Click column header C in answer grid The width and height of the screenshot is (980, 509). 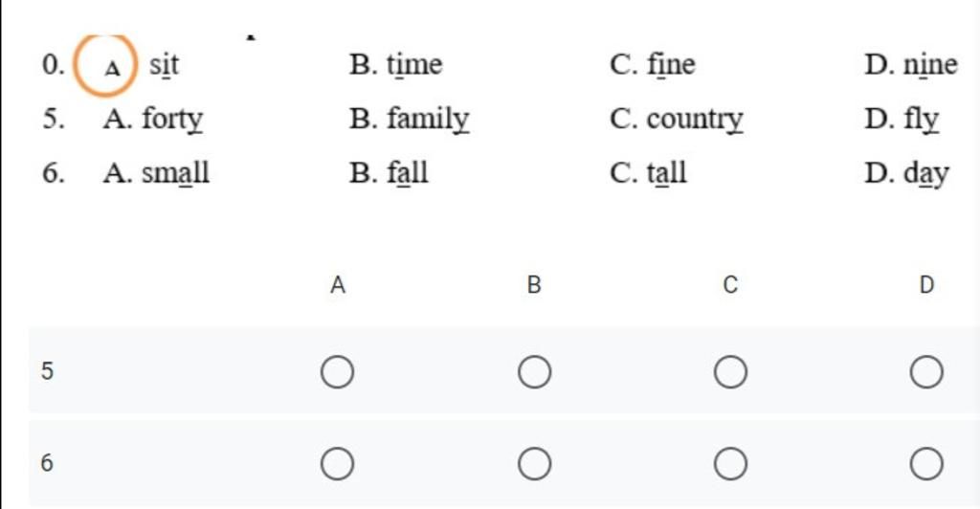coord(730,285)
